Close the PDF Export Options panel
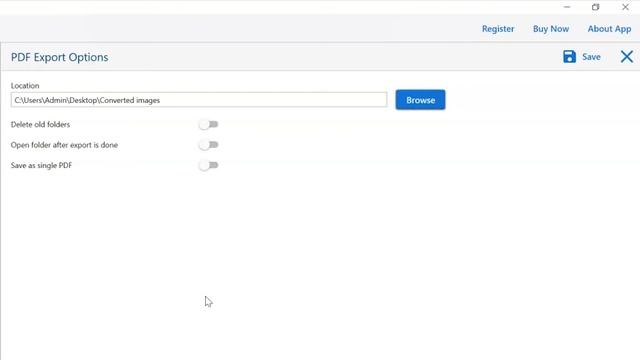The image size is (640, 360). [627, 57]
